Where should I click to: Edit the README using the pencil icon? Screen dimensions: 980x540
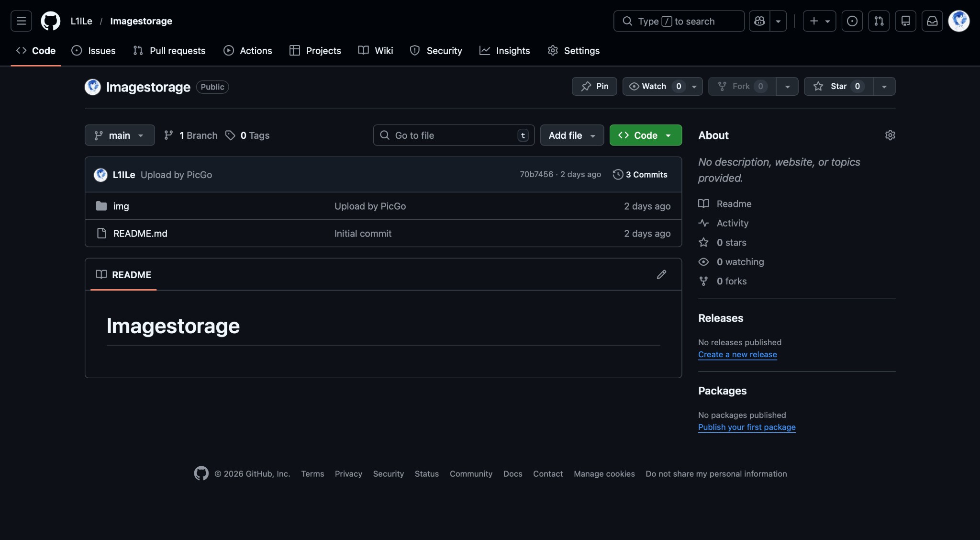pos(661,274)
